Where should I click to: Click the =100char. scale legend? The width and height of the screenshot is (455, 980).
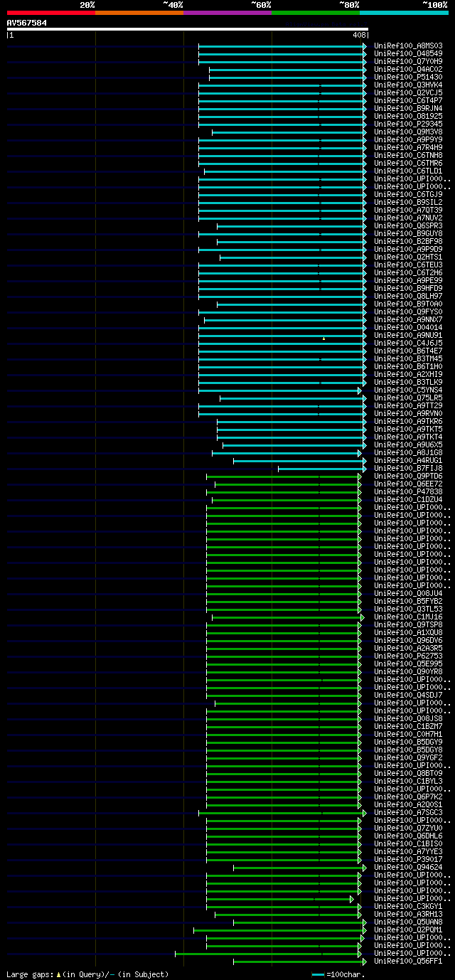(338, 974)
